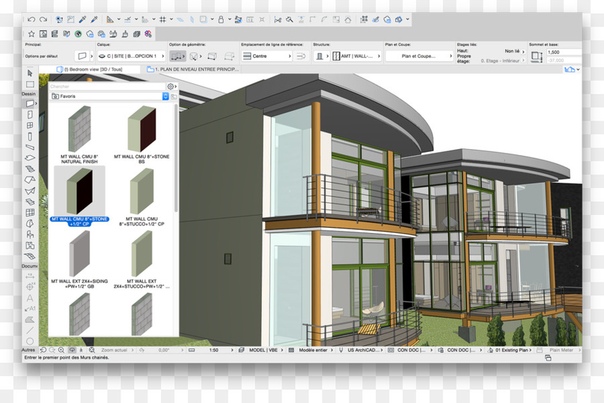Click the Redo arrow in the top toolbar
Viewport: 604px width, 403px height.
pyautogui.click(x=43, y=19)
